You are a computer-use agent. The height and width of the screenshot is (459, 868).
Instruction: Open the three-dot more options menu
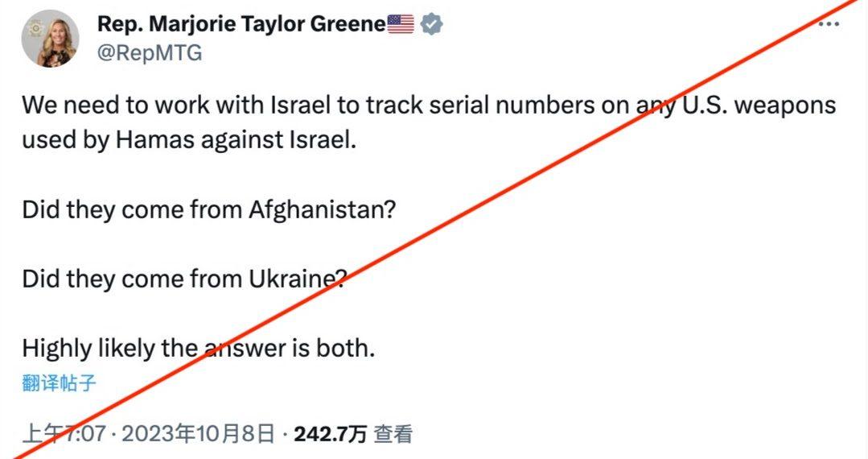coord(829,24)
